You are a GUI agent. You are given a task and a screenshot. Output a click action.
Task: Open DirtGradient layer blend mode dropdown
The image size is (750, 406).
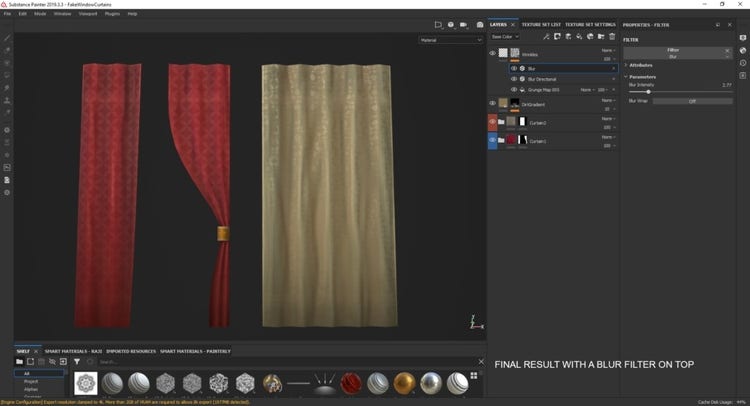click(608, 100)
